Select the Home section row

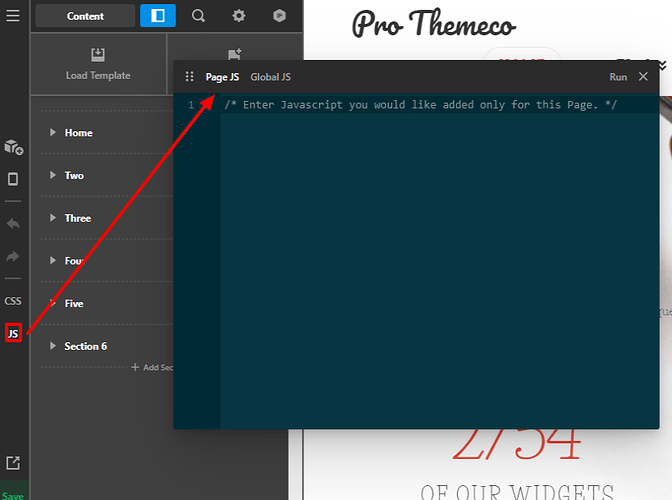pos(107,132)
